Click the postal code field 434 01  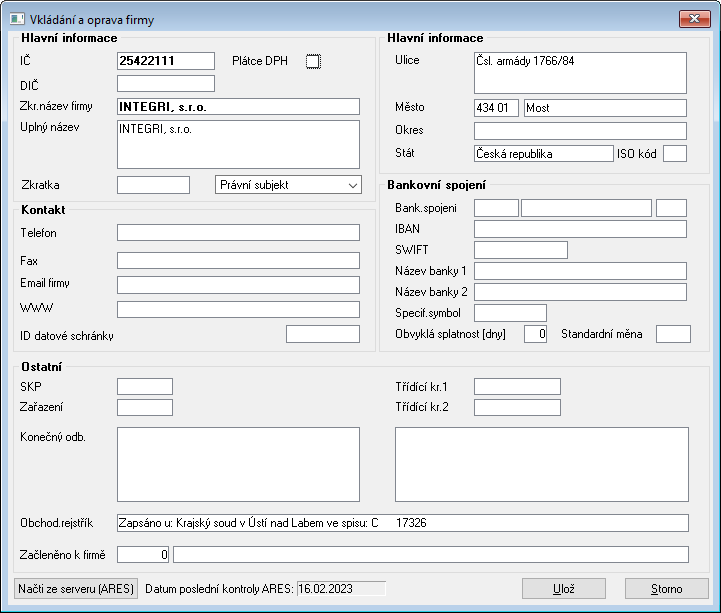496,108
